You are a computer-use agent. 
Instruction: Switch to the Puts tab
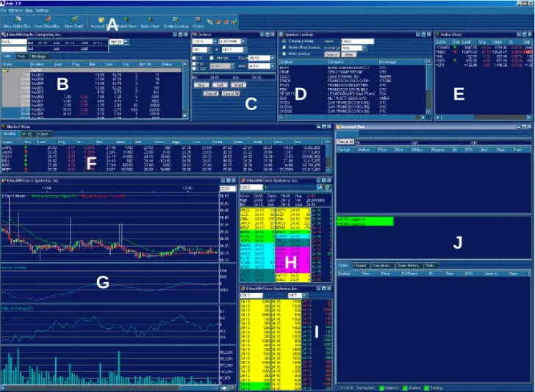(x=21, y=57)
